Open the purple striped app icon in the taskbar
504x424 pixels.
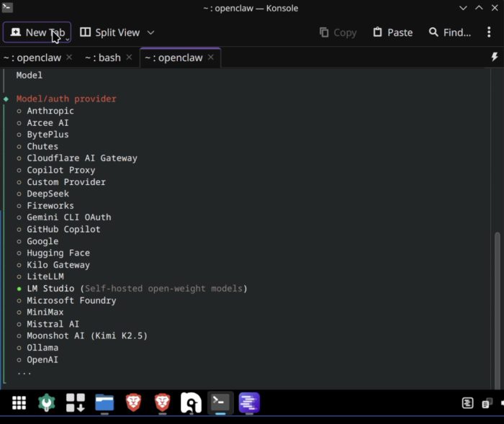[249, 403]
